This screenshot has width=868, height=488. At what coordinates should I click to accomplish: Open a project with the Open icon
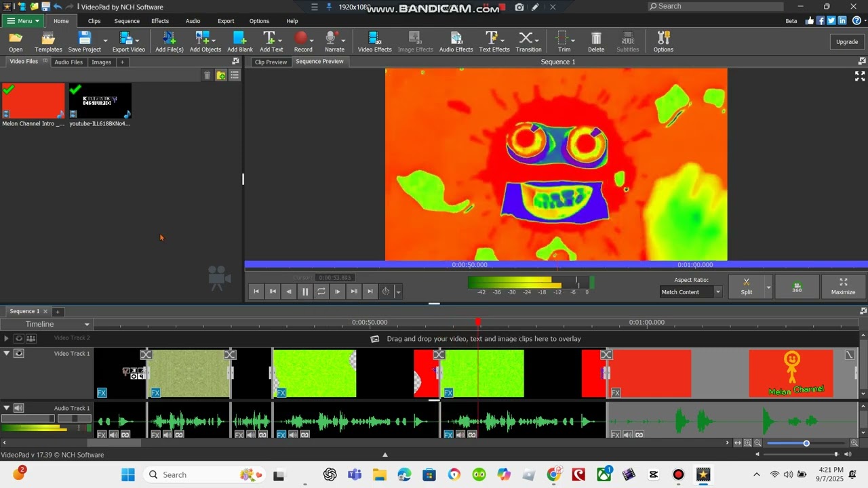tap(16, 41)
